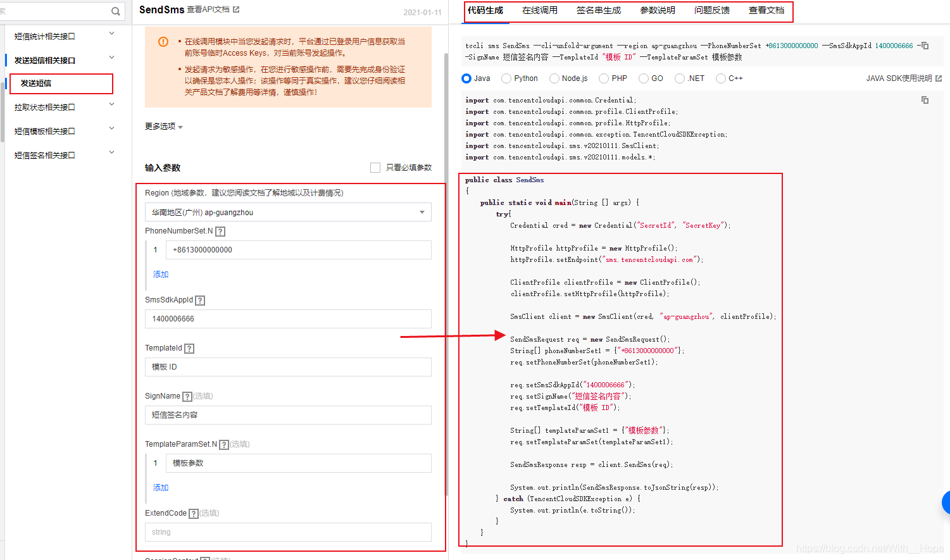Viewport: 950px width, 560px height.
Task: Open the SendSms API doc external link icon
Action: coord(236,9)
